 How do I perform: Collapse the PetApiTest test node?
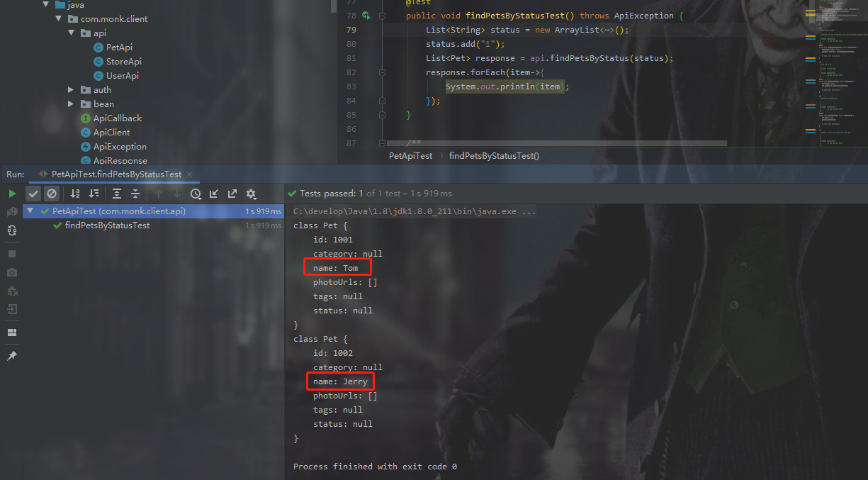point(29,211)
